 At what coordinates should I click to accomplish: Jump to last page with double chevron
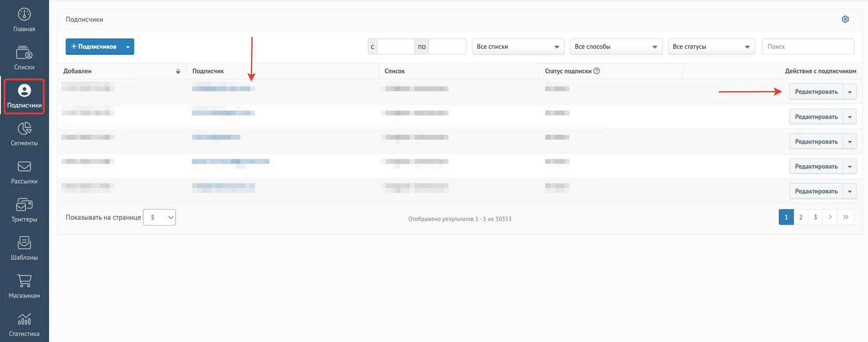click(846, 217)
